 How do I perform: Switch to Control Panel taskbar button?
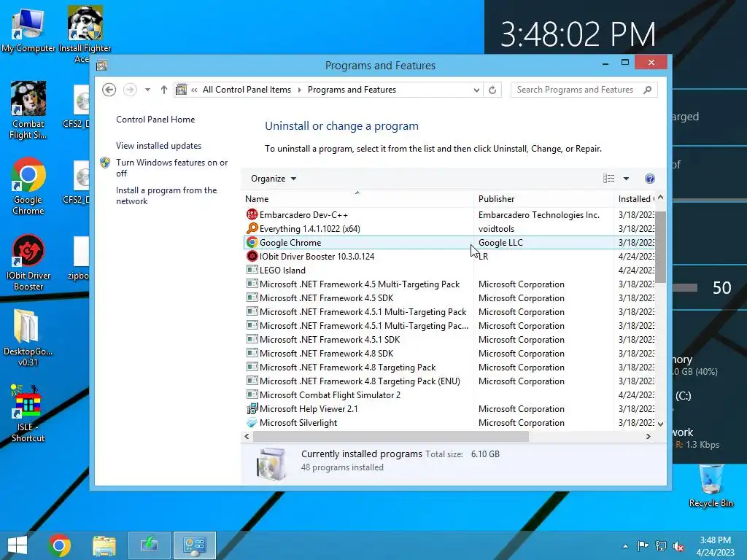(x=194, y=545)
